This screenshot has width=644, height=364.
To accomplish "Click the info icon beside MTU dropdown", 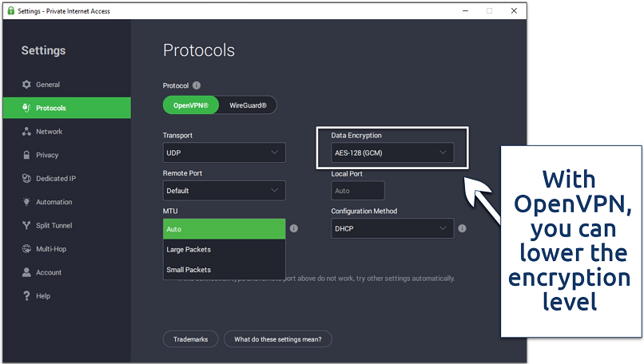I will coord(294,228).
